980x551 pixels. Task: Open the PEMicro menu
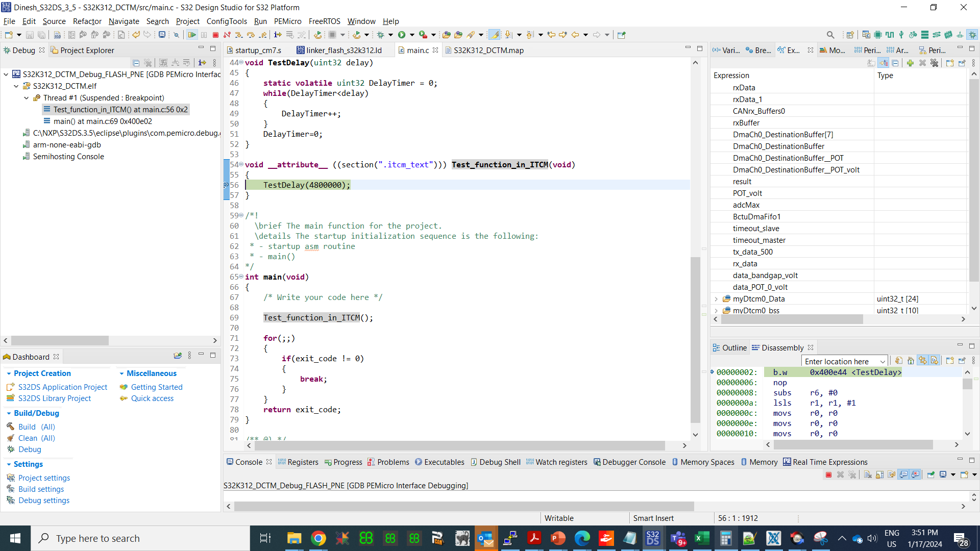point(287,21)
